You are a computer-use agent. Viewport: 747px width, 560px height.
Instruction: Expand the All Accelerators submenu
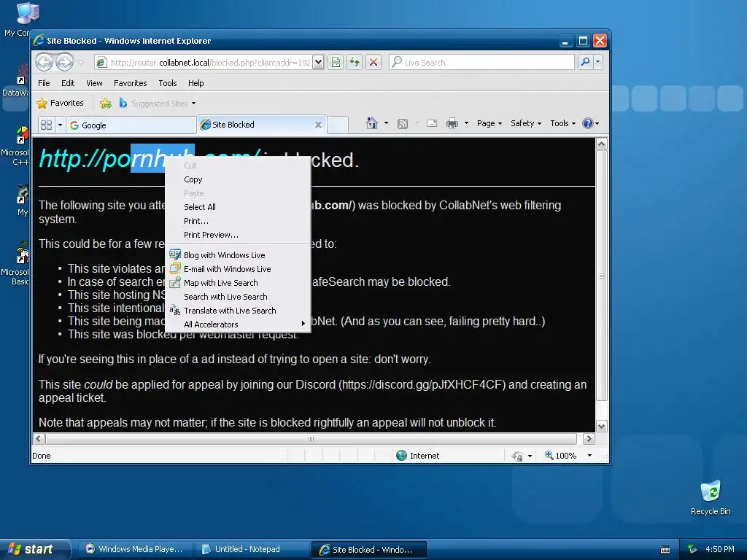pos(238,324)
